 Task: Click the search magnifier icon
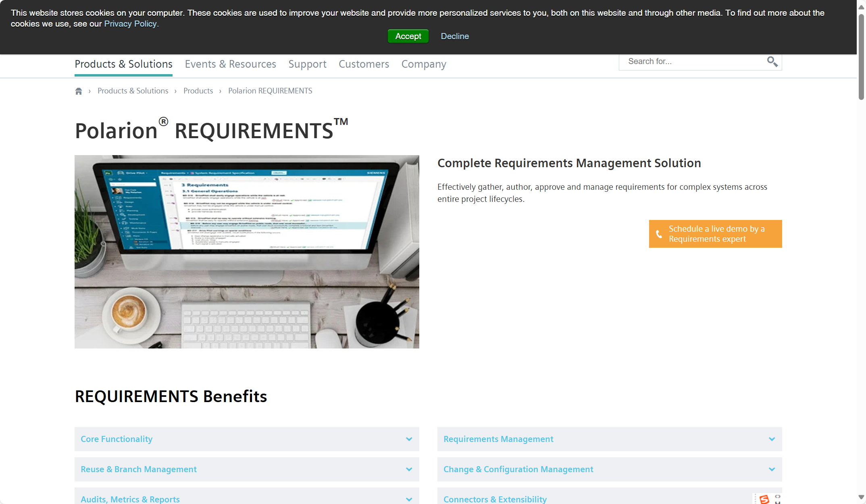(x=772, y=62)
